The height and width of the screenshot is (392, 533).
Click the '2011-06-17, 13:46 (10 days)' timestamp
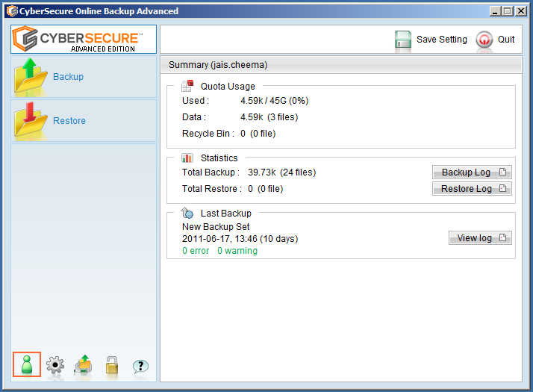coord(240,239)
